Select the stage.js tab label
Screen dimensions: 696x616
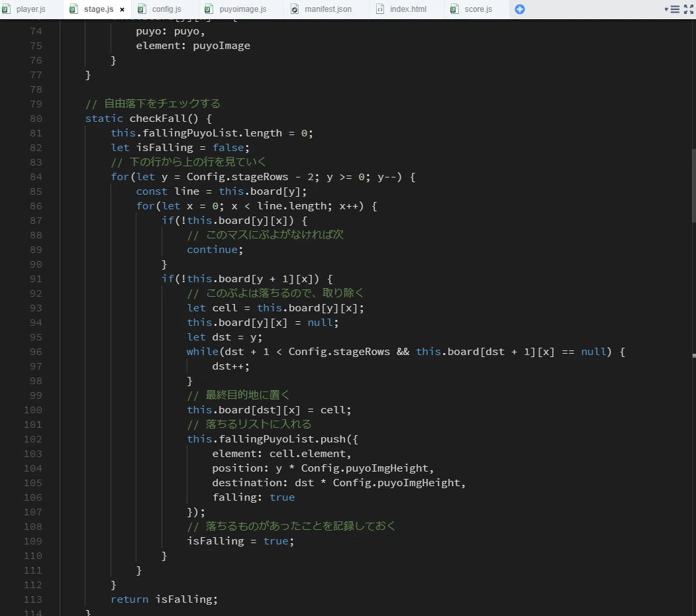(x=99, y=9)
